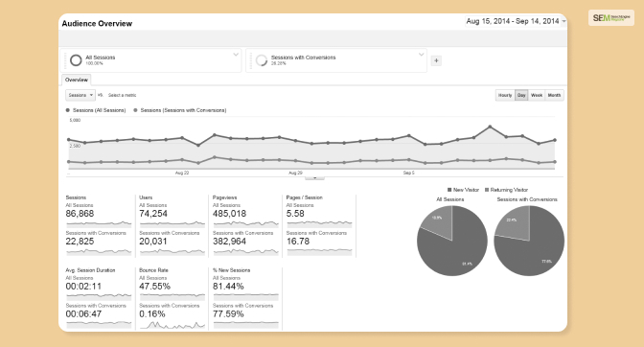Click the Sessions (All Sessions) legend dot
This screenshot has height=347, width=644.
pyautogui.click(x=68, y=110)
